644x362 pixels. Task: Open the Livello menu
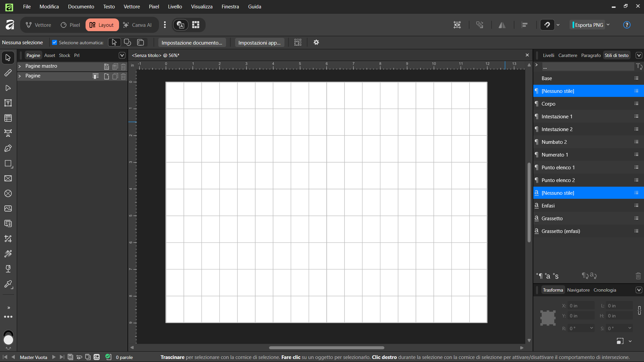(x=175, y=6)
